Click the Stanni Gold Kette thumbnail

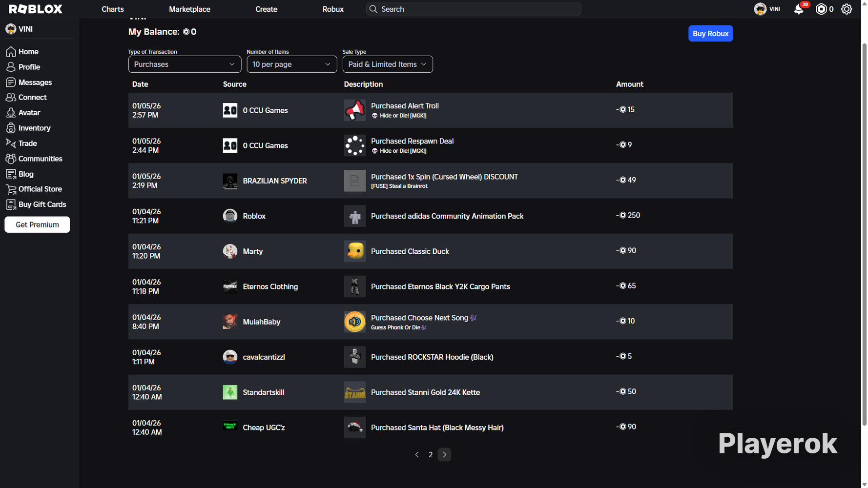click(x=355, y=392)
